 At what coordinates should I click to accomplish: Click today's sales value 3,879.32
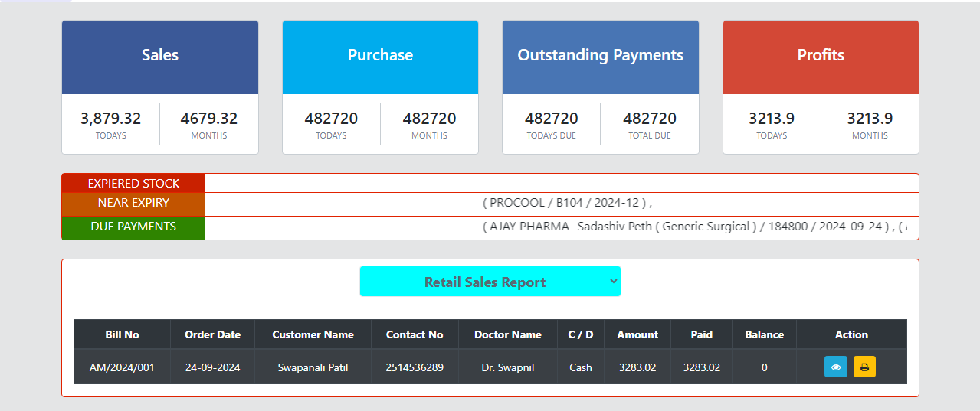[111, 119]
